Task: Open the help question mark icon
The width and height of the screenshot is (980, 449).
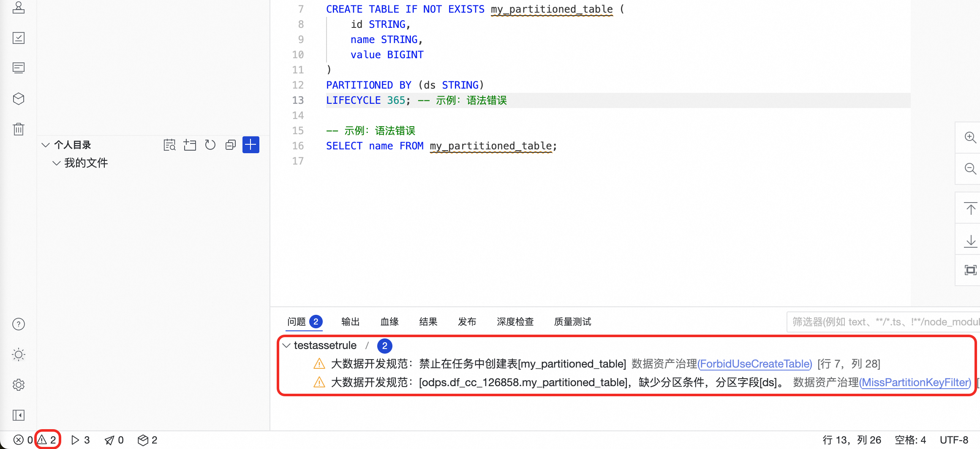Action: pyautogui.click(x=19, y=324)
